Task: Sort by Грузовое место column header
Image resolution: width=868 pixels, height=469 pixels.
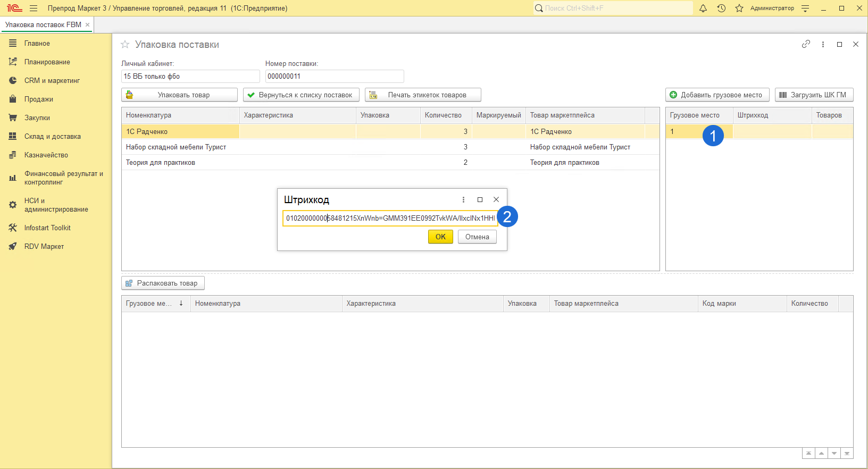Action: [694, 115]
